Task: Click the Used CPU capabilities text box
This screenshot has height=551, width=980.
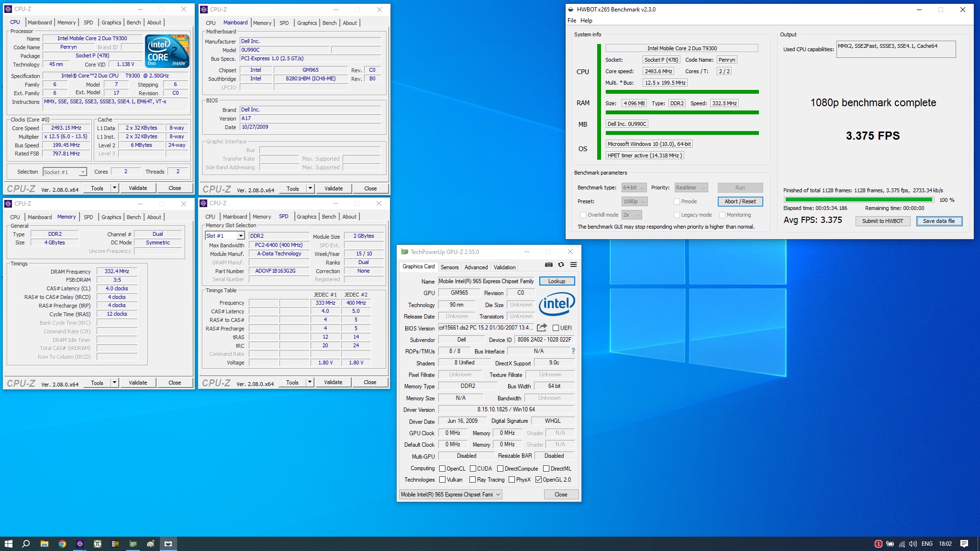Action: coord(896,49)
